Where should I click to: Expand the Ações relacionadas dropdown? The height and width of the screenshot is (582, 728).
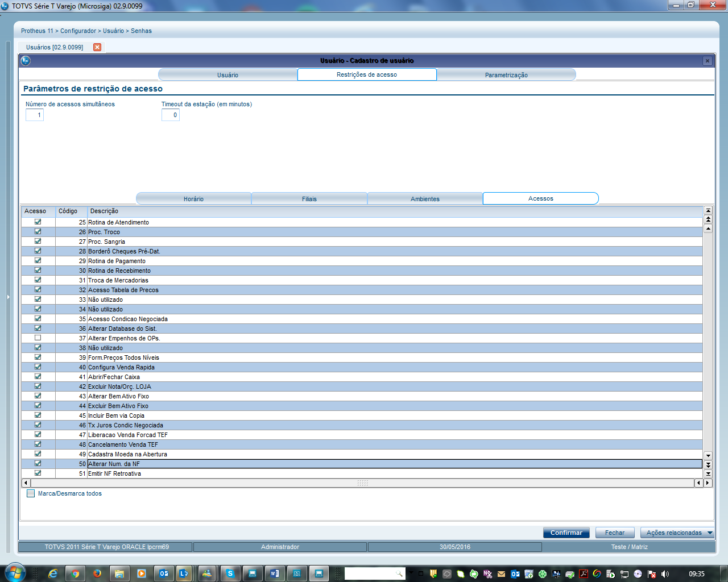[x=677, y=533]
